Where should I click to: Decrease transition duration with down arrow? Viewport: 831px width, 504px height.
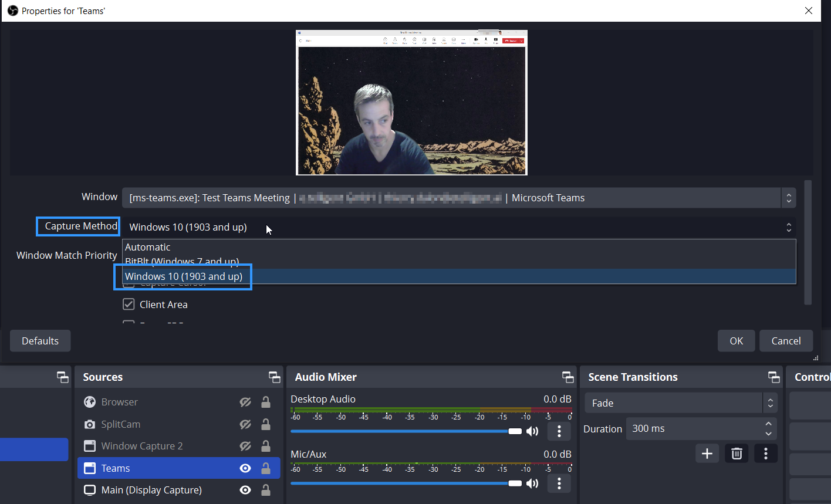(769, 434)
